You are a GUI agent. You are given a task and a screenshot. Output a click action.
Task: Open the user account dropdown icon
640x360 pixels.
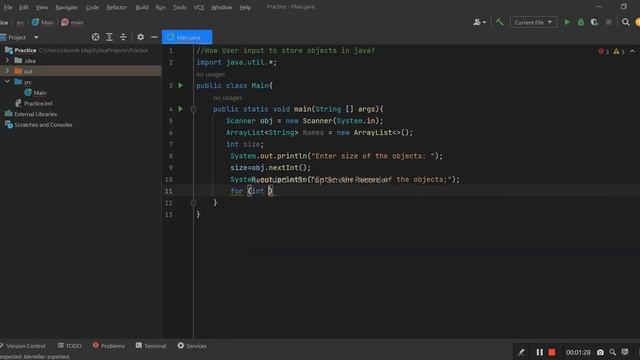(479, 22)
